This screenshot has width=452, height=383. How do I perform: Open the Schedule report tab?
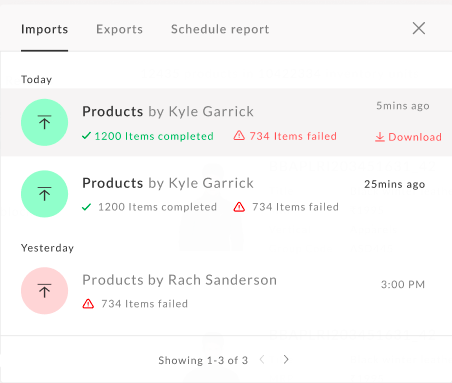click(220, 29)
